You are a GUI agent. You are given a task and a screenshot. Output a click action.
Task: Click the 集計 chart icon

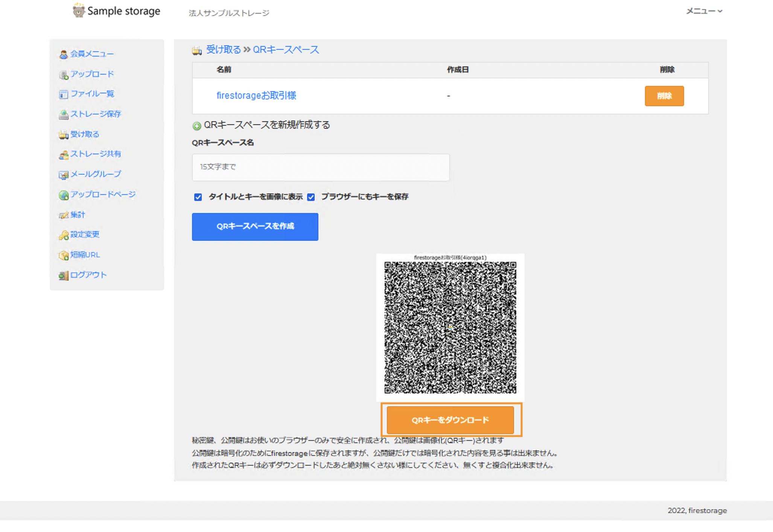[x=64, y=215]
